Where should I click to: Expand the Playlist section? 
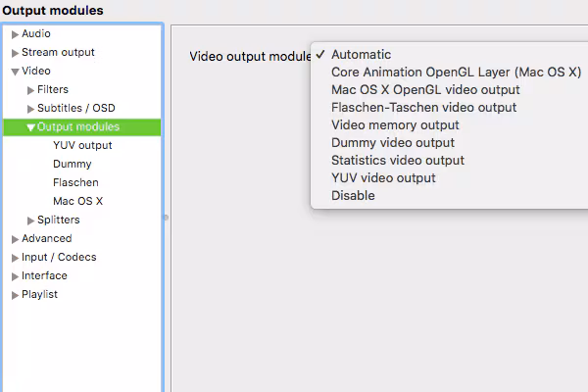15,295
